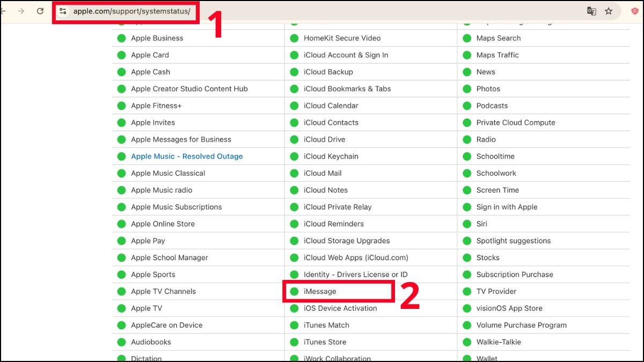Click status dot next to iCloud Mail

click(294, 173)
